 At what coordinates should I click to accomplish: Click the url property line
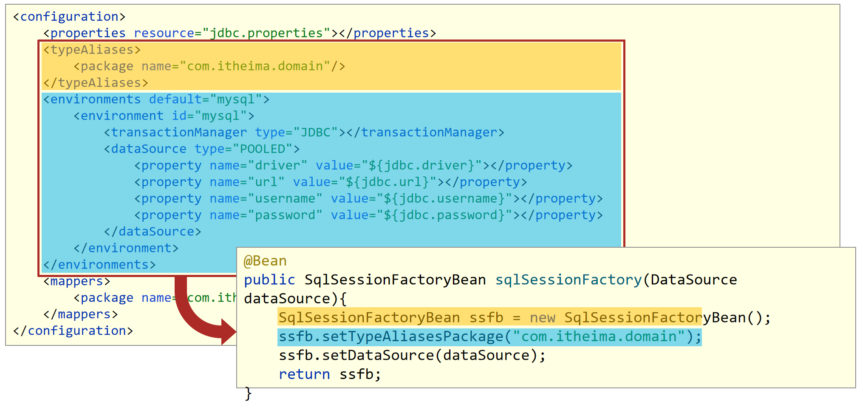tap(331, 182)
